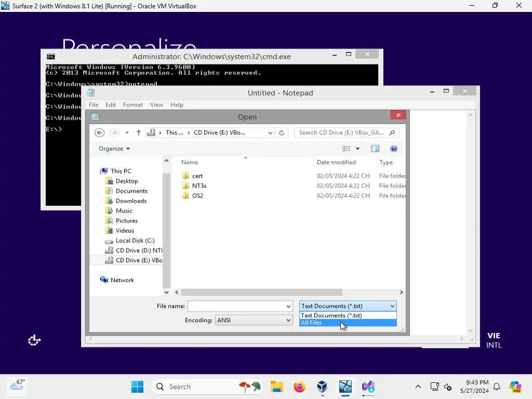Click the file type combo box
Image resolution: width=532 pixels, height=399 pixels.
click(x=348, y=306)
